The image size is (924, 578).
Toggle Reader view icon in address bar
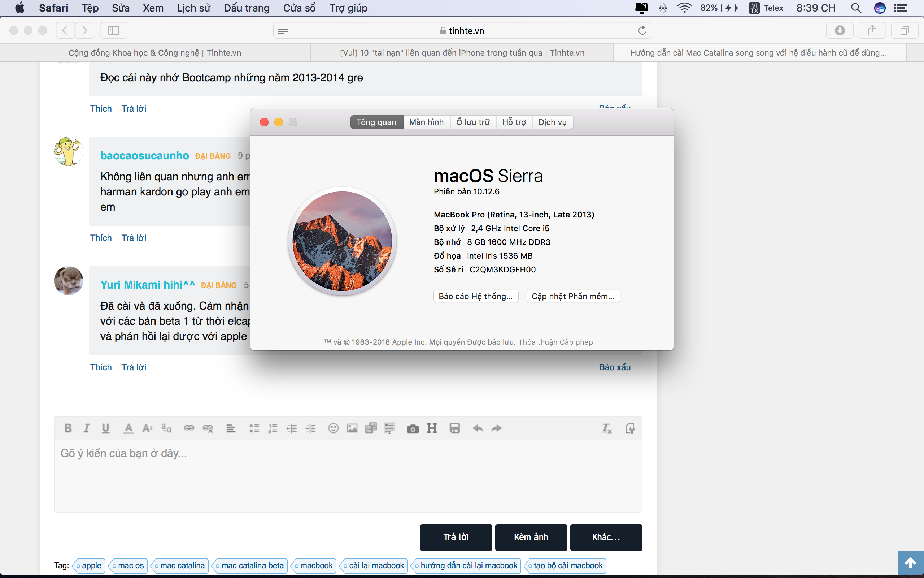(283, 30)
